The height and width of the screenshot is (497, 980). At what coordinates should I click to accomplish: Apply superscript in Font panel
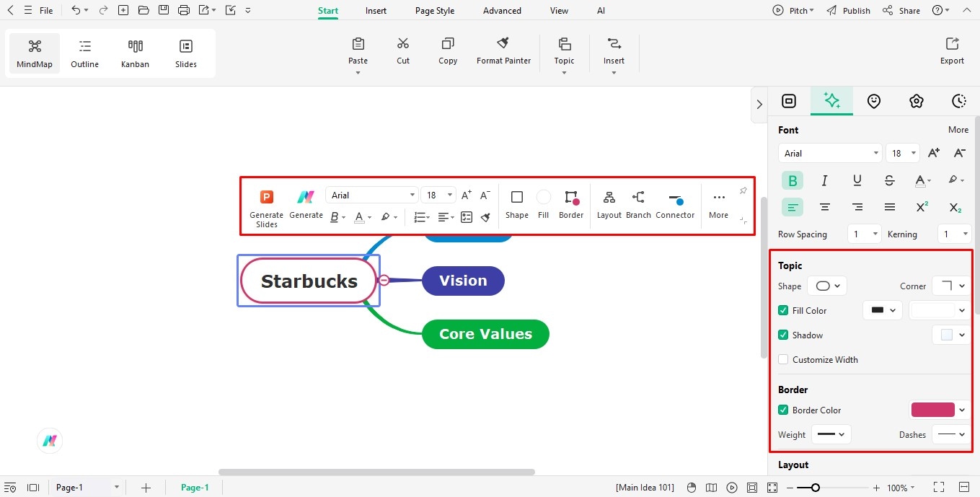[922, 207]
